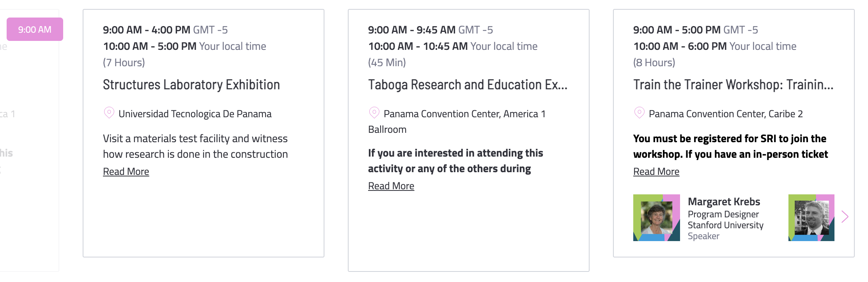Open Taboga Research and Education session title
This screenshot has height=282, width=868.
click(468, 85)
